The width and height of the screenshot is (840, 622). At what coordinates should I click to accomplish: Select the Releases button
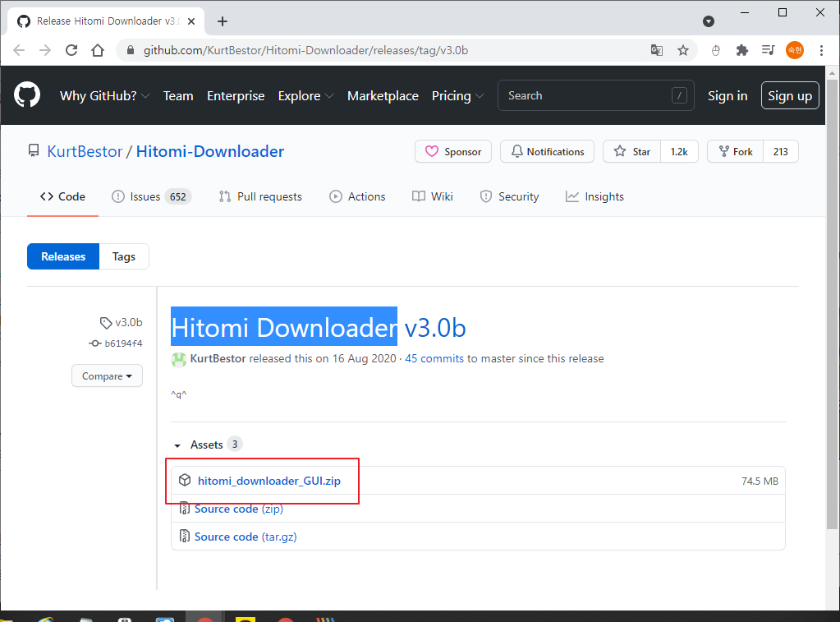click(63, 256)
